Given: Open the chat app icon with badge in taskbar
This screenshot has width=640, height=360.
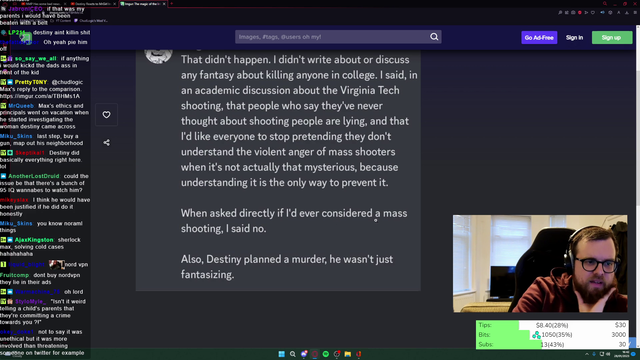Looking at the screenshot, I should pos(304,354).
